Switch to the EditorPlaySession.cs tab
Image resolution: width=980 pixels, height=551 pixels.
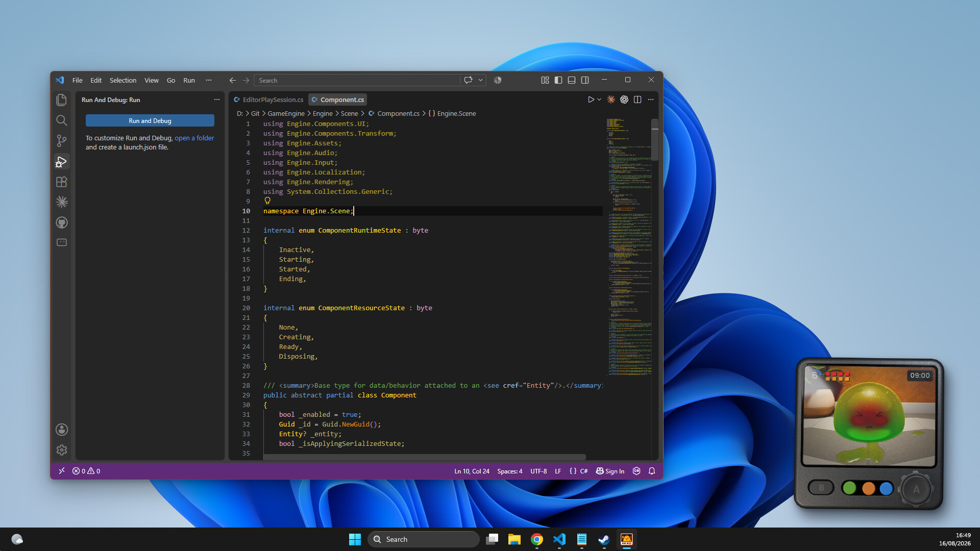(x=268, y=99)
